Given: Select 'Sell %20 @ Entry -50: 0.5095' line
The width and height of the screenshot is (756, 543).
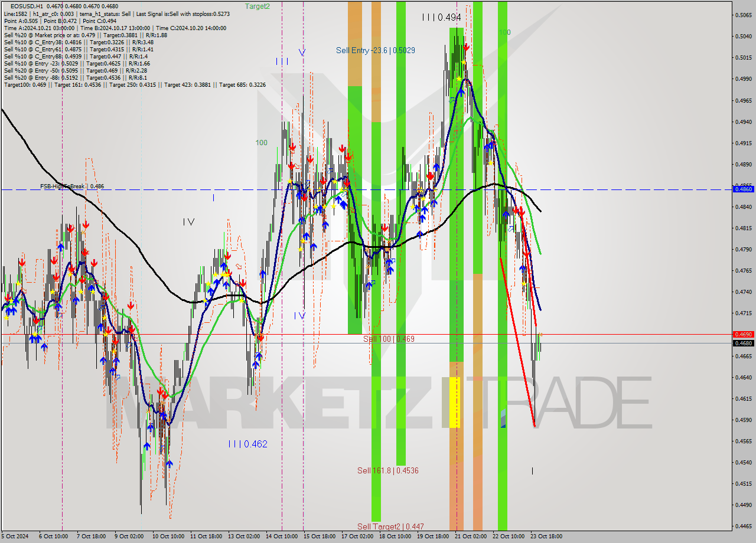Looking at the screenshot, I should (x=76, y=70).
